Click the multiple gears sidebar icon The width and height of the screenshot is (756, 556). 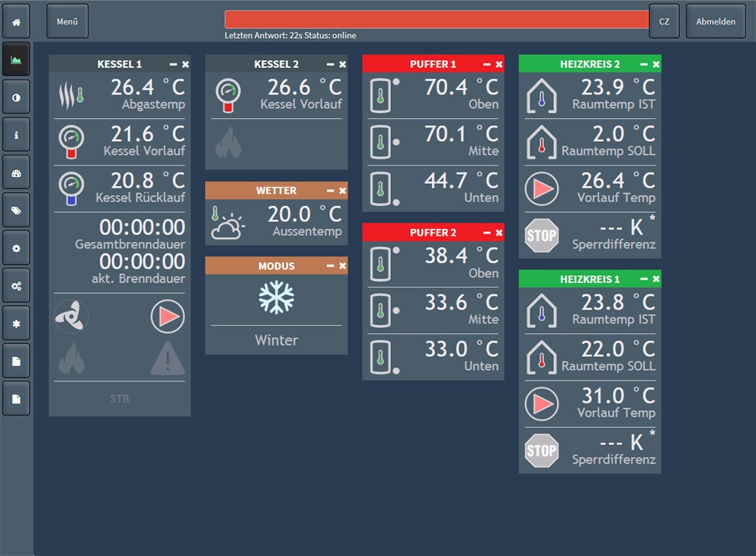point(16,285)
